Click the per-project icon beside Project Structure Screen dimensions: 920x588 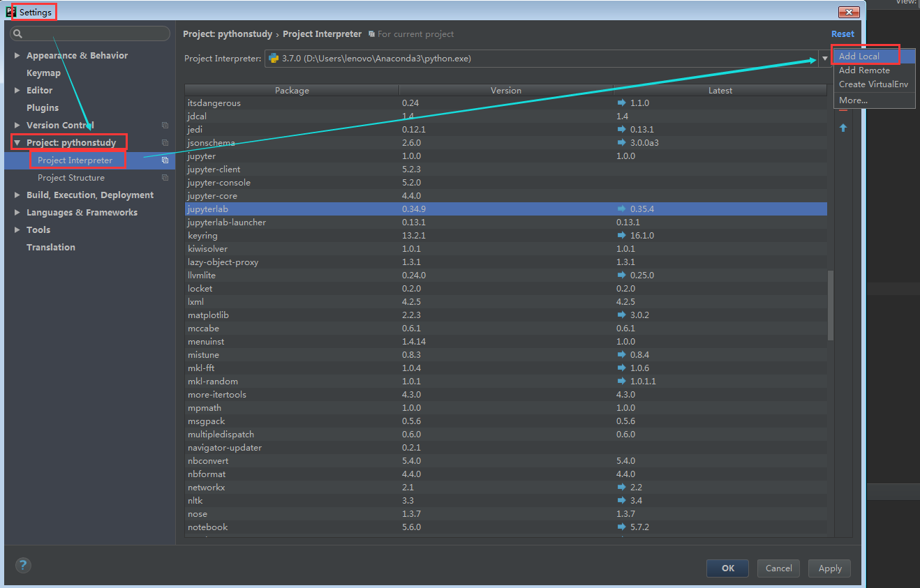165,178
